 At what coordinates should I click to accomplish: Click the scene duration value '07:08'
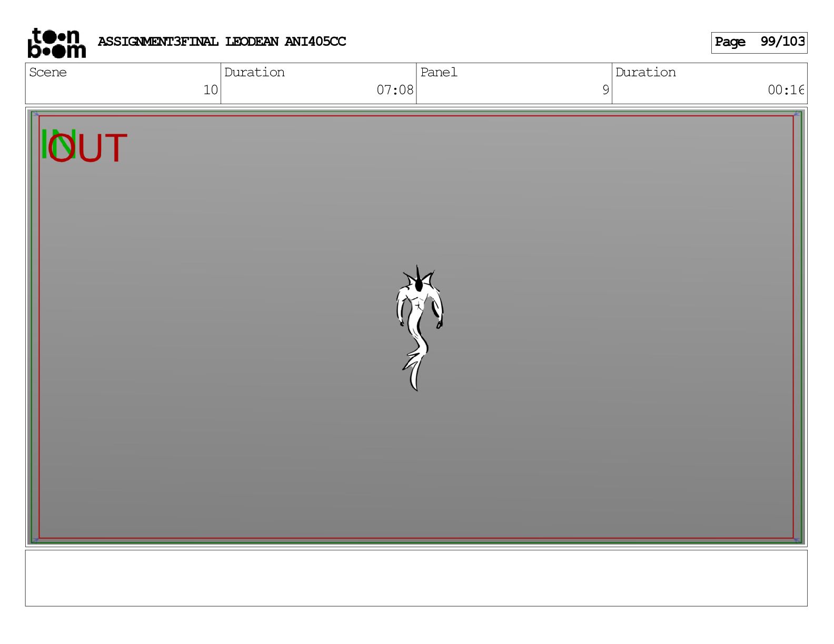coord(395,90)
